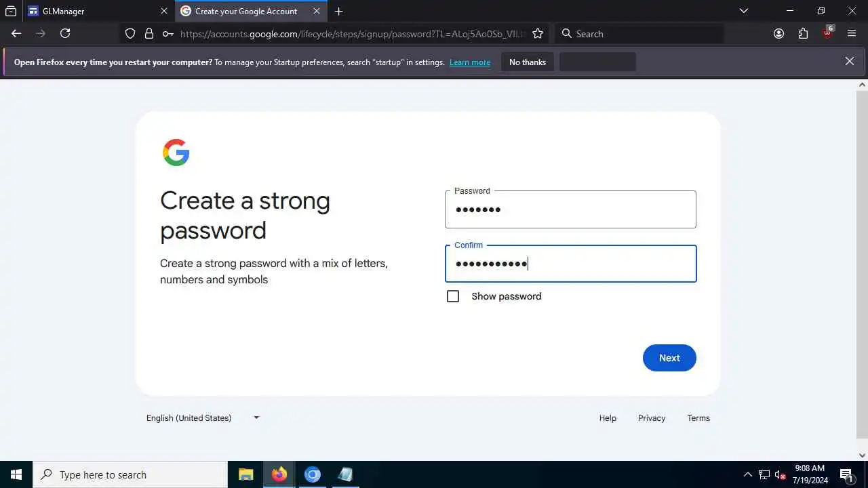Enable the Show password checkbox

(x=453, y=296)
